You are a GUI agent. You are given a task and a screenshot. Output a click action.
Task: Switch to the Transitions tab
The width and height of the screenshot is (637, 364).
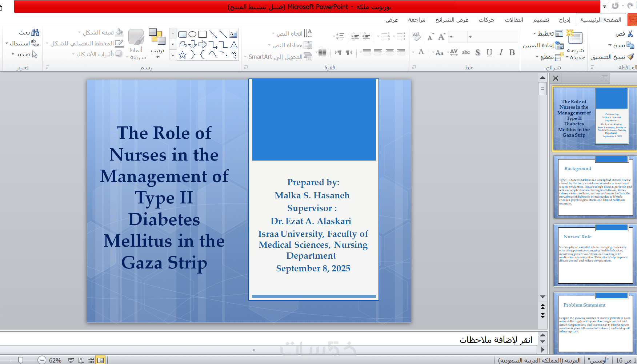(x=514, y=20)
